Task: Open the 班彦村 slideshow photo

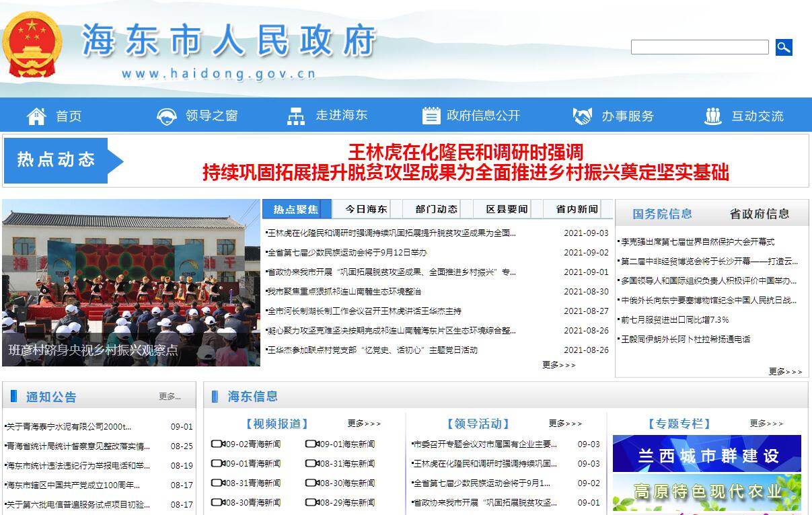Action: (131, 282)
